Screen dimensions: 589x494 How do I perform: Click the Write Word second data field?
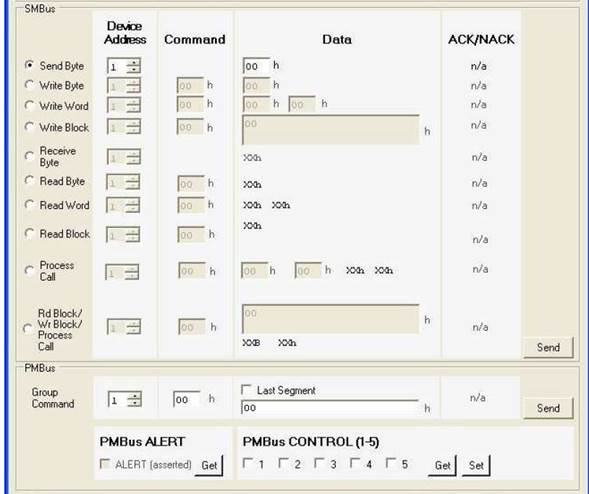pos(302,104)
